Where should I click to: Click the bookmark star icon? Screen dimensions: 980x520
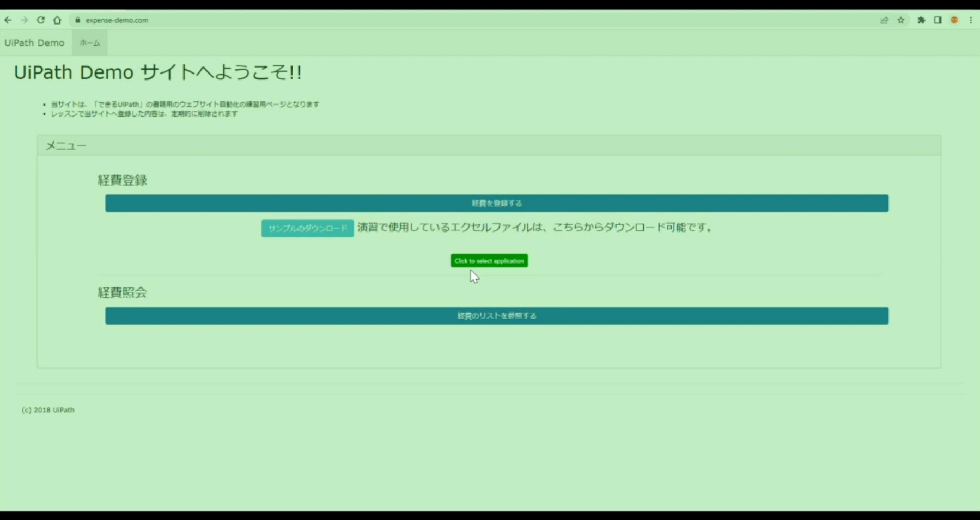coord(900,20)
